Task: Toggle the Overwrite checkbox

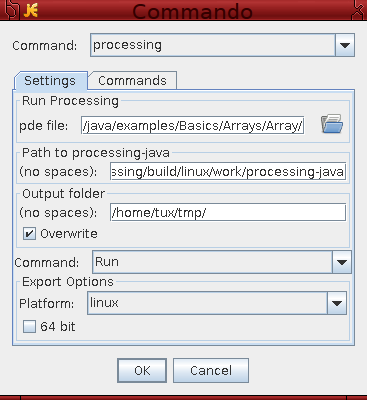Action: pyautogui.click(x=29, y=233)
